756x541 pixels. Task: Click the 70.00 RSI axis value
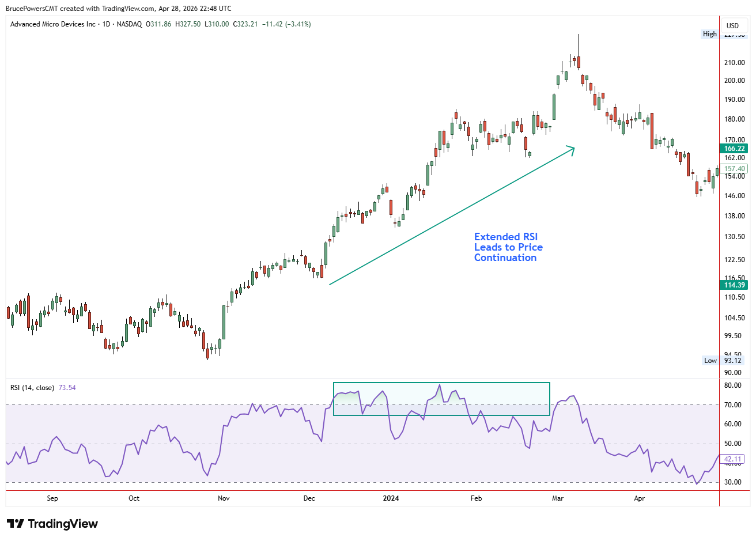733,405
